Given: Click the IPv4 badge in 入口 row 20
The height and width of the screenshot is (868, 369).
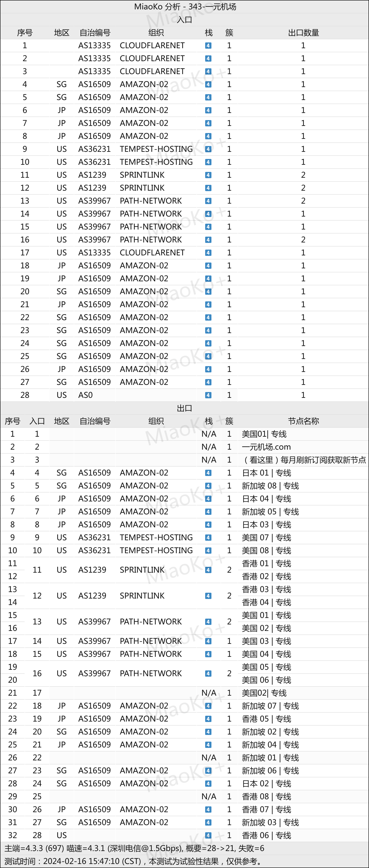Looking at the screenshot, I should click(x=209, y=292).
